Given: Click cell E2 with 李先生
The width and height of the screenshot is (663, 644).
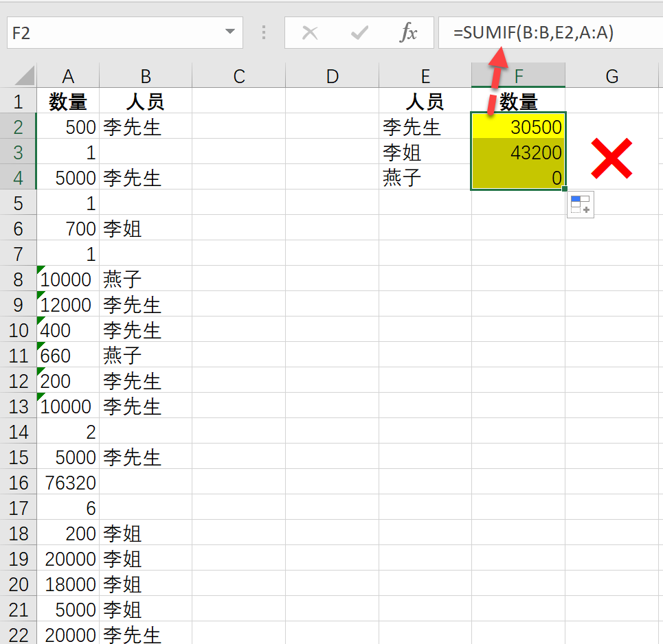Looking at the screenshot, I should 425,126.
